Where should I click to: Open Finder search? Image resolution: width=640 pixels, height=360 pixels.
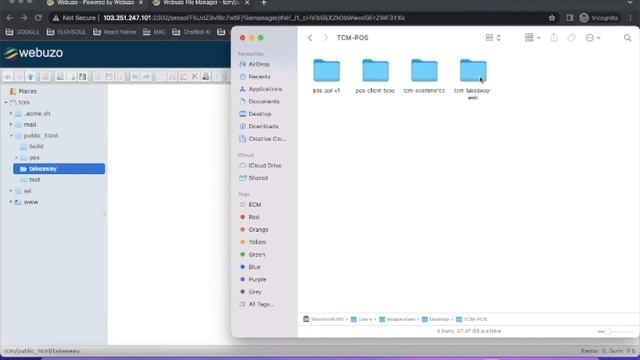point(627,38)
